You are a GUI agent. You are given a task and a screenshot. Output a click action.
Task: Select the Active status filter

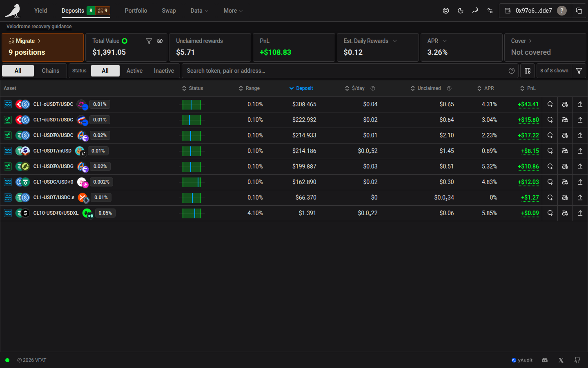[134, 71]
